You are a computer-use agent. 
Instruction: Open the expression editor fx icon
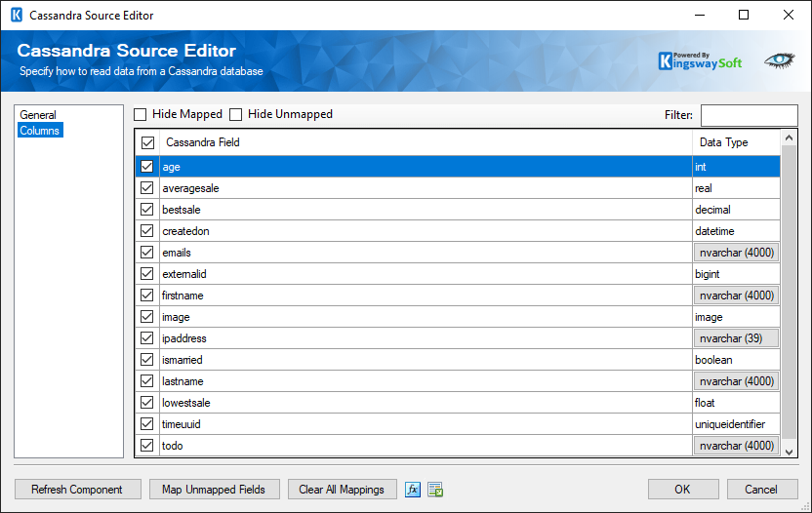click(412, 490)
